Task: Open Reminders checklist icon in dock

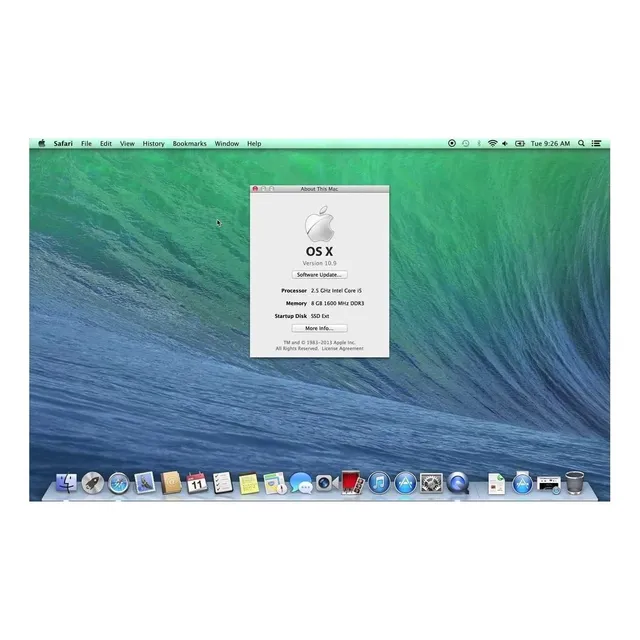Action: (x=223, y=483)
